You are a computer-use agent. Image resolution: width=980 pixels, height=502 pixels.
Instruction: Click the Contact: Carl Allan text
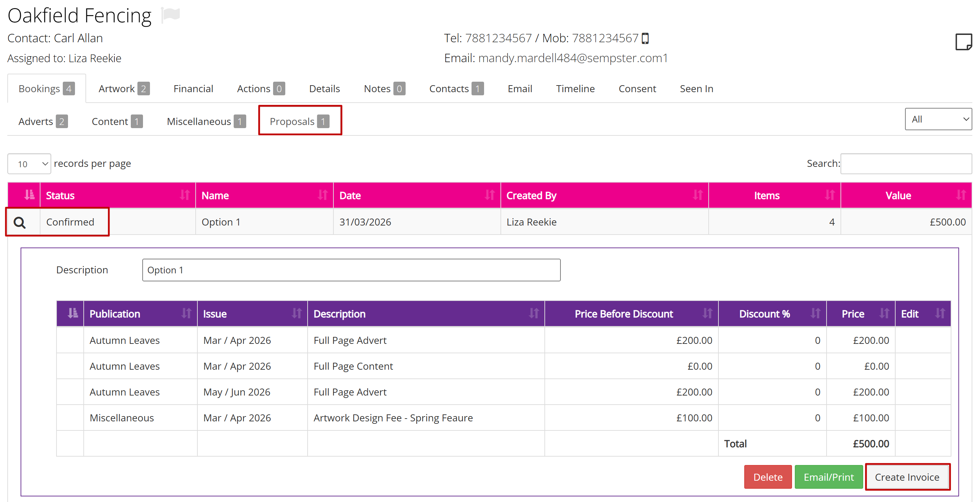tap(55, 38)
